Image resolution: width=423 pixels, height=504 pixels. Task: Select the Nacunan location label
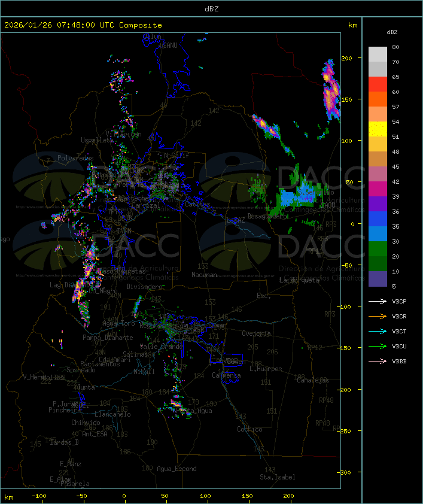(x=204, y=275)
